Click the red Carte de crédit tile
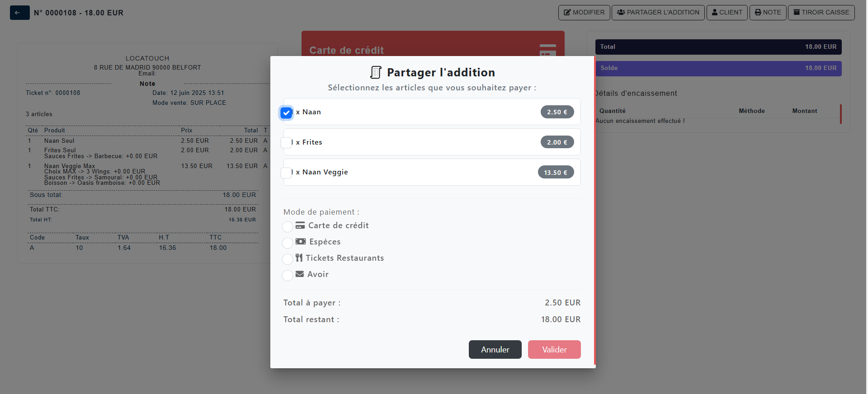Viewport: 868px width, 394px height. [x=433, y=44]
